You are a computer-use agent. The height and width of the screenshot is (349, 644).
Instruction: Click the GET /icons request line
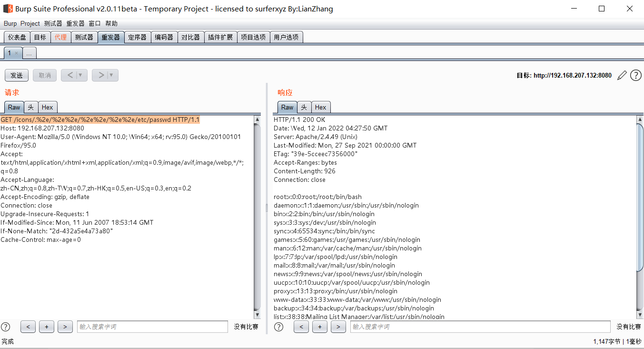100,120
